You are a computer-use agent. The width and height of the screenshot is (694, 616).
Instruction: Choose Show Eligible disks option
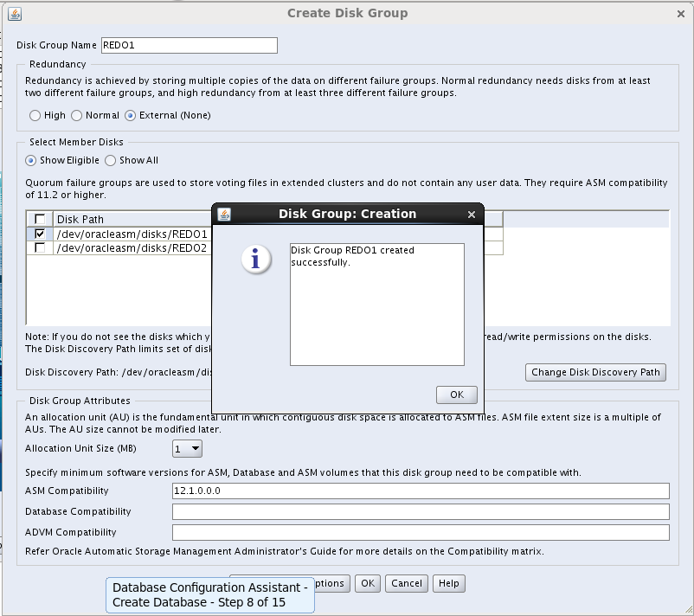[x=30, y=161]
